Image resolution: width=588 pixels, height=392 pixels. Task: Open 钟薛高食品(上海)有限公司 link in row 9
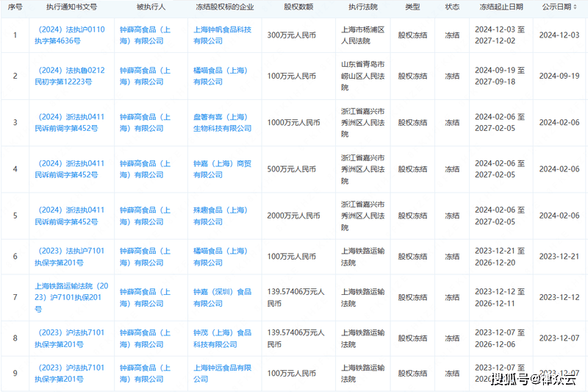click(145, 374)
